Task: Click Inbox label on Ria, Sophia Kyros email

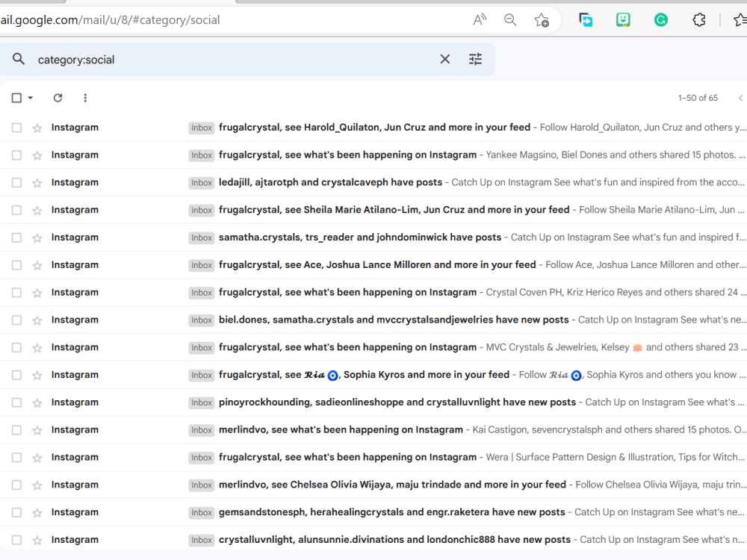Action: (202, 376)
